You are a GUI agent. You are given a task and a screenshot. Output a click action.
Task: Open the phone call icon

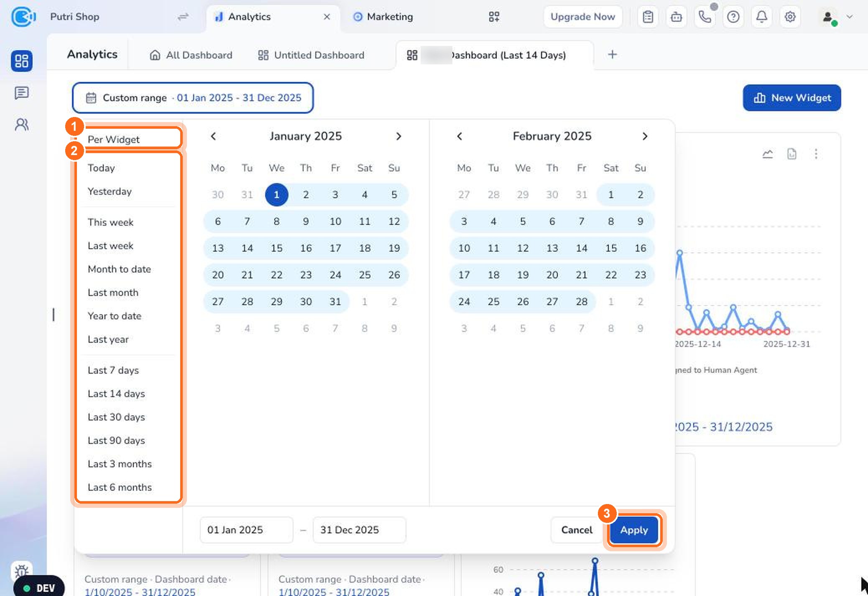point(705,17)
